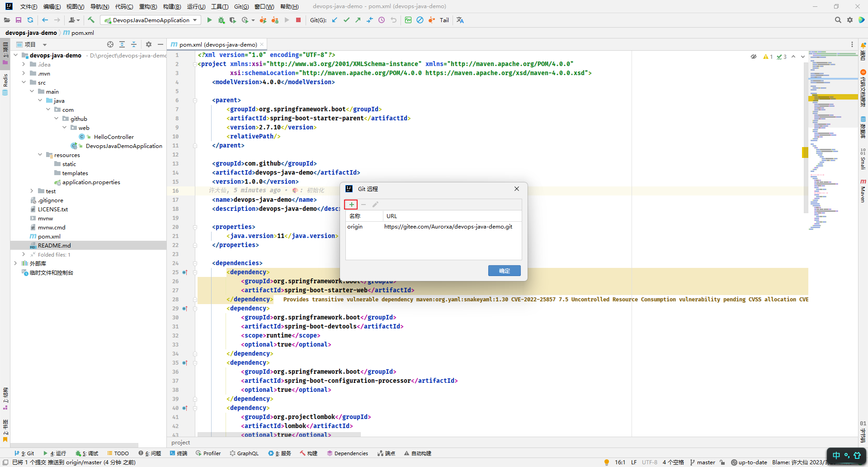The width and height of the screenshot is (868, 467).
Task: Open Git history clock icon
Action: 382,20
